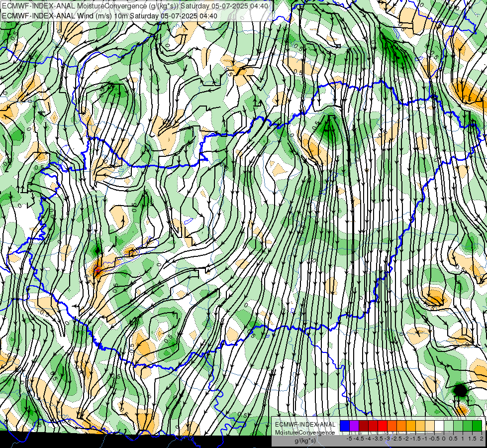Click the -4 tick label on the legend
Screen dimensions: 487x448
(x=368, y=439)
